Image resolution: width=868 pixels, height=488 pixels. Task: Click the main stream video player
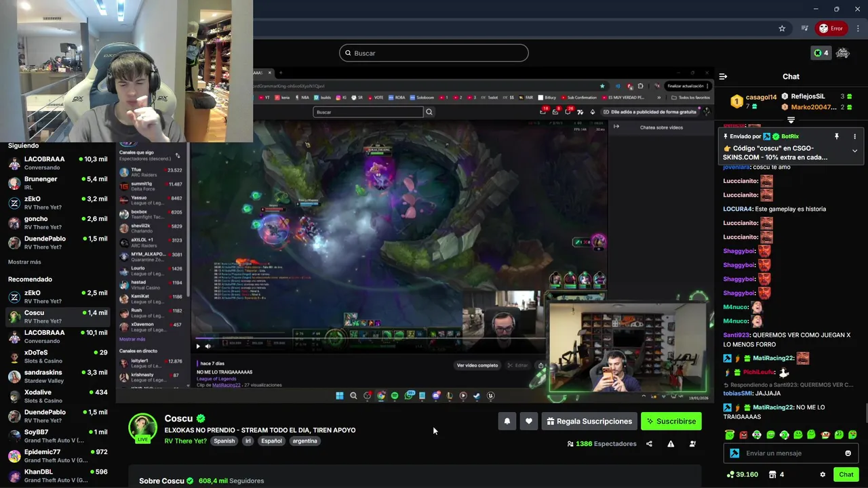415,234
